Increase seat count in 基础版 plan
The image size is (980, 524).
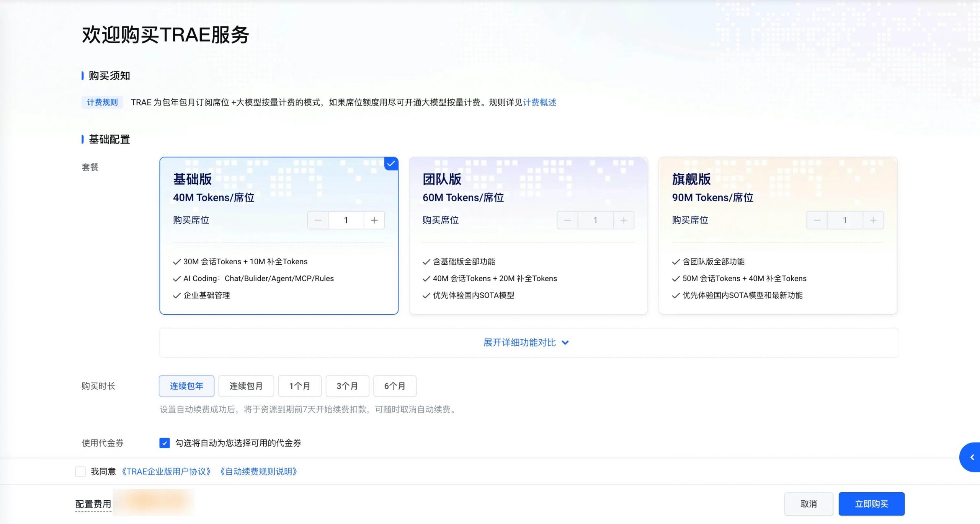pos(374,220)
